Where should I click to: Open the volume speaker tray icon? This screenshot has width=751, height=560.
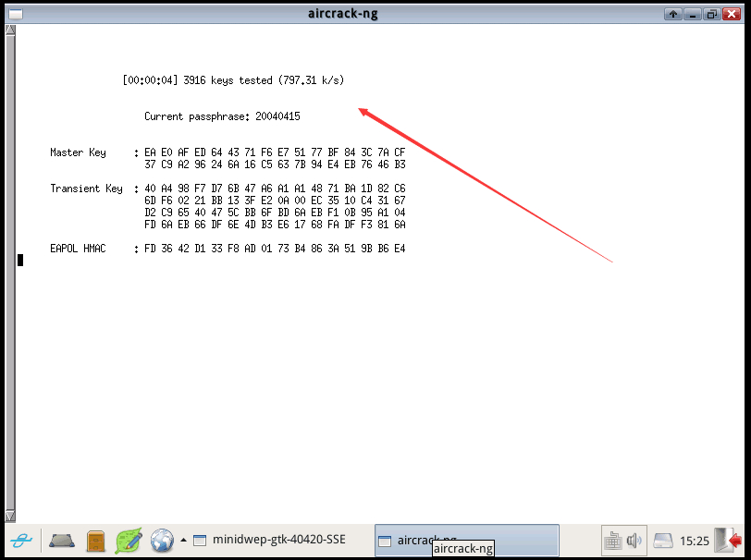(634, 541)
